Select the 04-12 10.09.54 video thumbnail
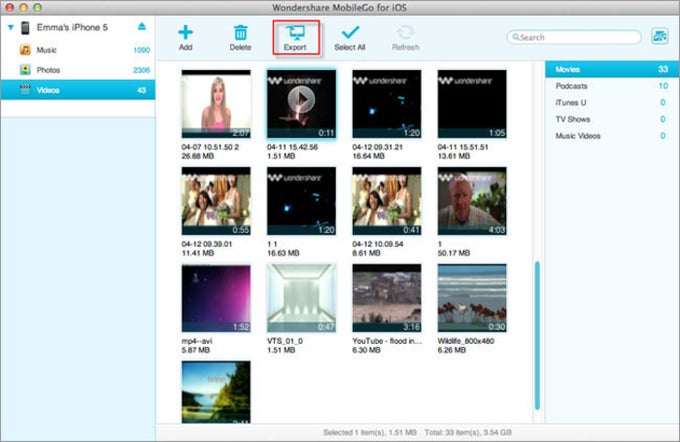Viewport: 680px width, 442px height. [x=387, y=201]
